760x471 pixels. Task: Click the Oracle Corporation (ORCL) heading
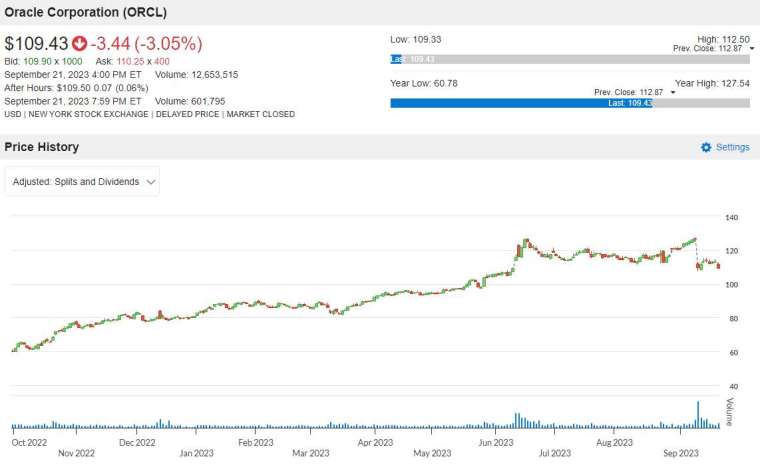coord(85,12)
